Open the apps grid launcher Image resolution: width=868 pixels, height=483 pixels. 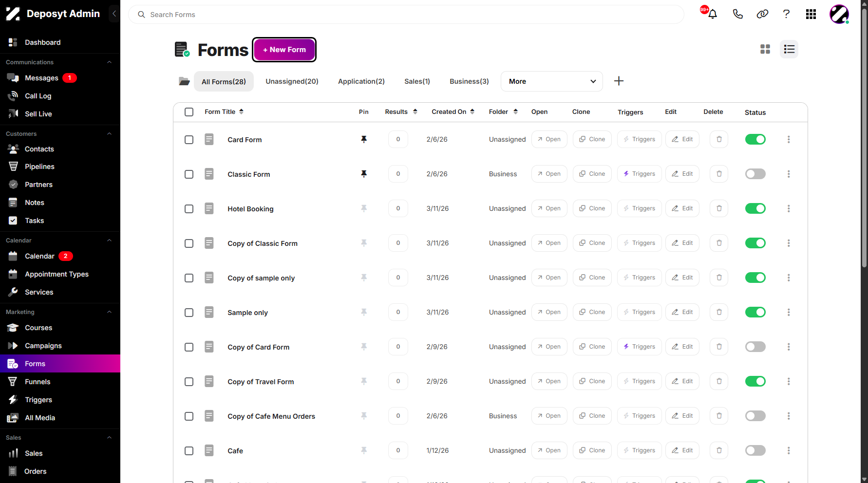811,14
